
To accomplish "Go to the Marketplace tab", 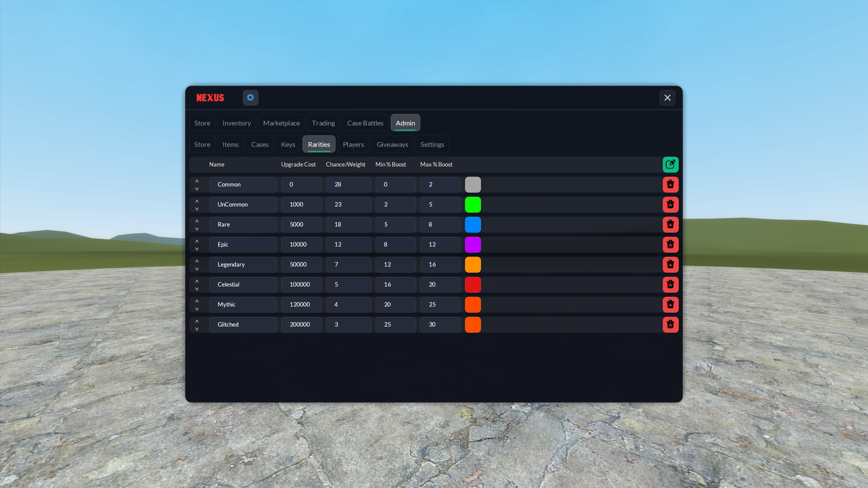I will (281, 123).
